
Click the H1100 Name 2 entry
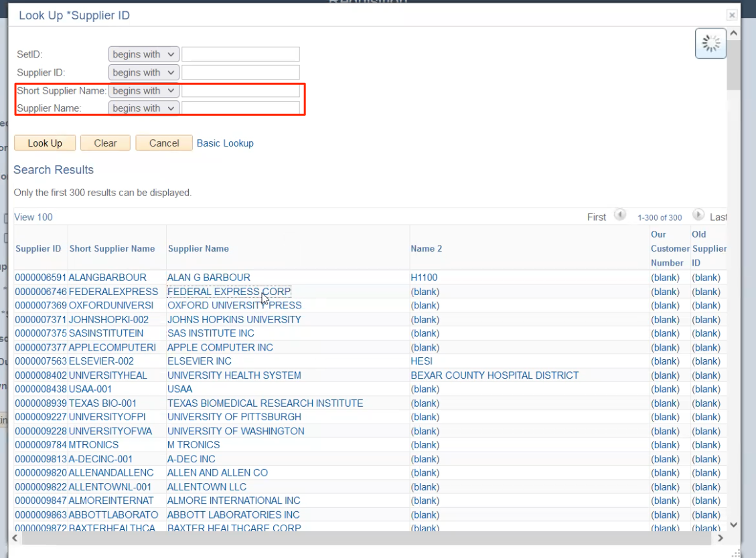click(x=424, y=278)
